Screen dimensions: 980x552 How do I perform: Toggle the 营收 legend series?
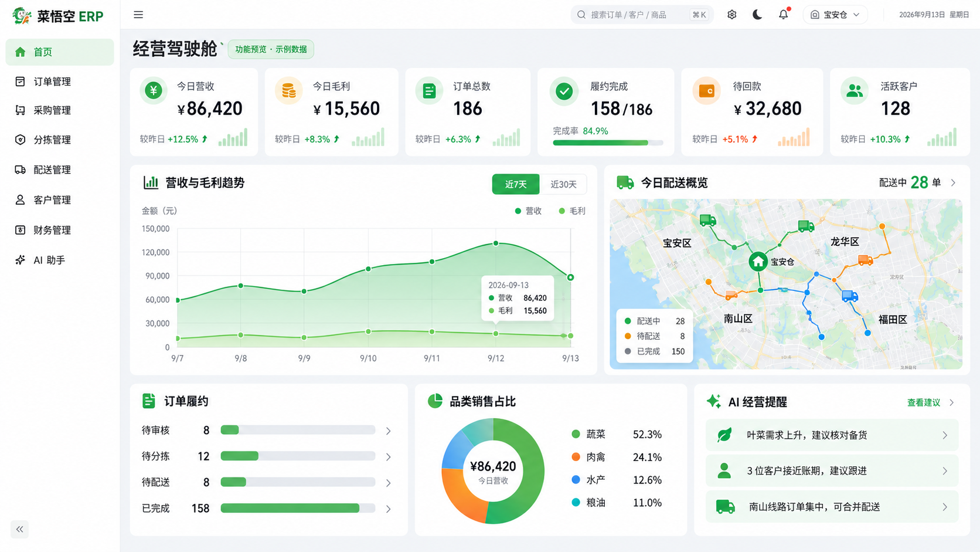point(528,211)
